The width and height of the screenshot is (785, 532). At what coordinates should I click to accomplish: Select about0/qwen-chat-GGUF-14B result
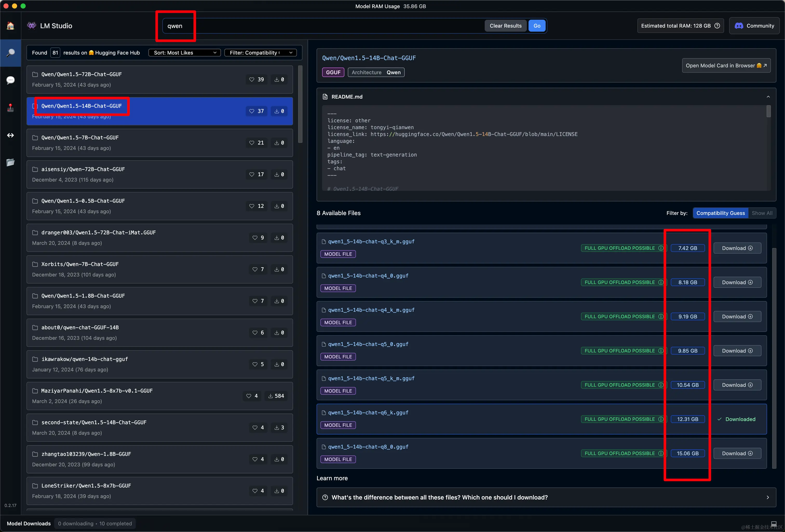[159, 333]
